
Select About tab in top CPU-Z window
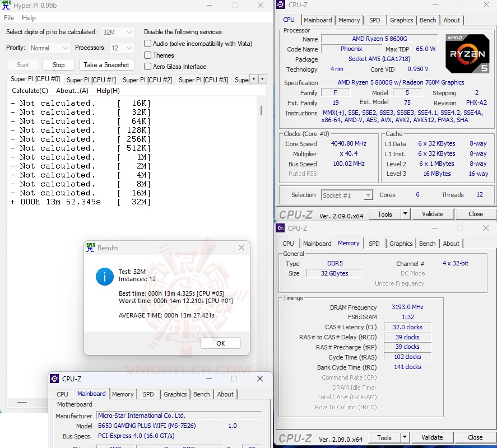coord(452,20)
